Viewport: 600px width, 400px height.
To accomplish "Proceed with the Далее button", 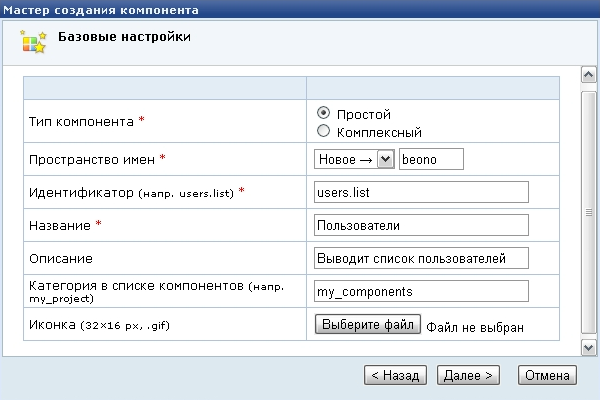I will pyautogui.click(x=468, y=375).
